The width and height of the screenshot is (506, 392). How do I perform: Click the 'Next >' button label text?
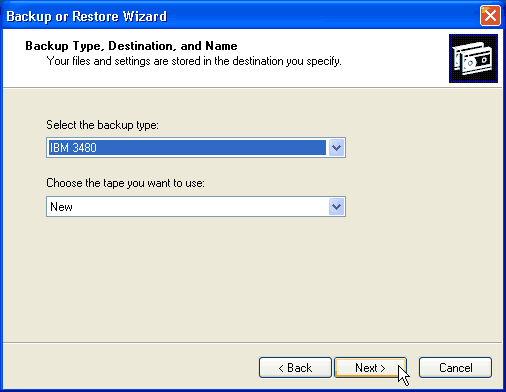pyautogui.click(x=370, y=368)
